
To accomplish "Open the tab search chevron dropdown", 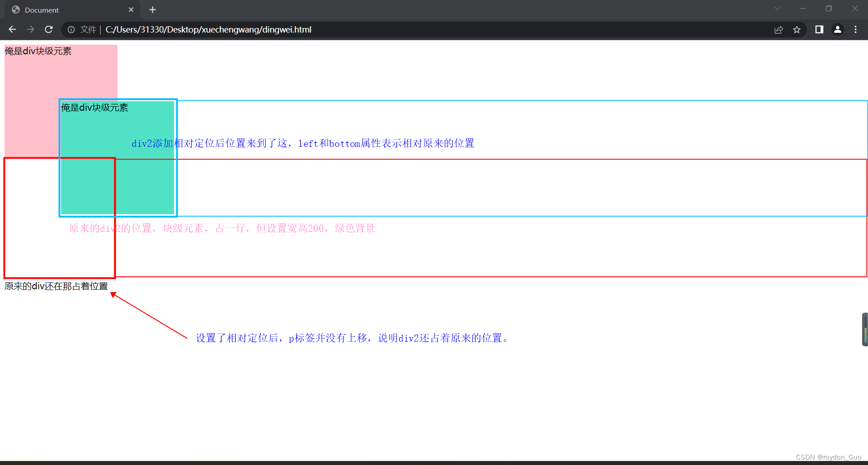I will click(777, 9).
